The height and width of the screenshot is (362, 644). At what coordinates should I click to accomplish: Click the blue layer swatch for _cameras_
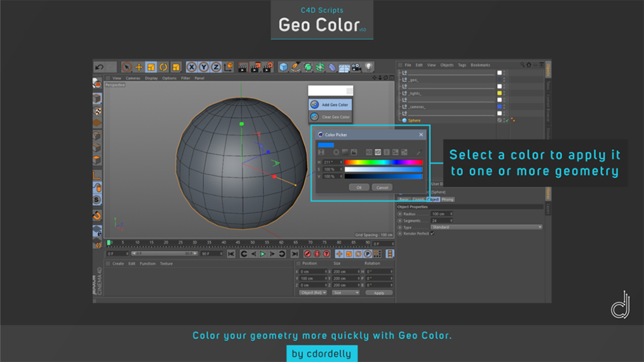click(500, 107)
